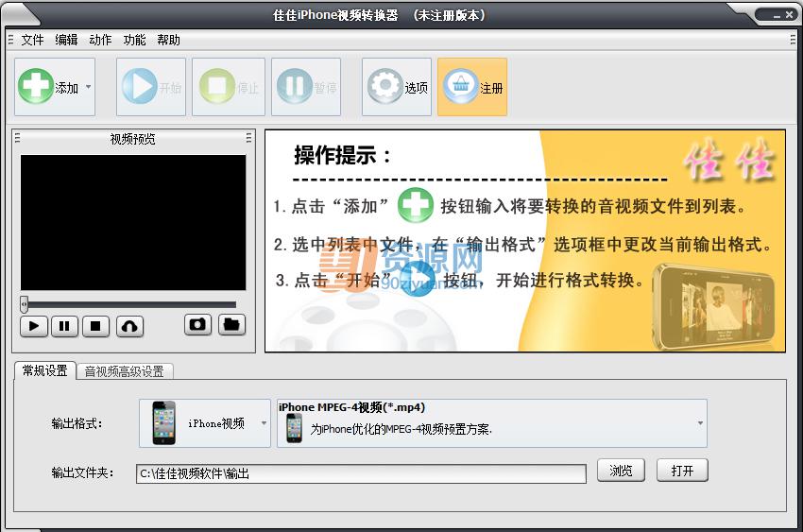Viewport: 803px width, 532px height.
Task: Play the video preview
Action: [x=34, y=326]
